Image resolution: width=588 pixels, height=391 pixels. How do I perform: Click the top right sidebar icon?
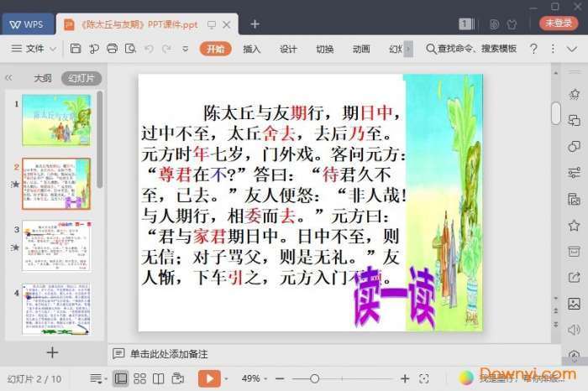[574, 94]
